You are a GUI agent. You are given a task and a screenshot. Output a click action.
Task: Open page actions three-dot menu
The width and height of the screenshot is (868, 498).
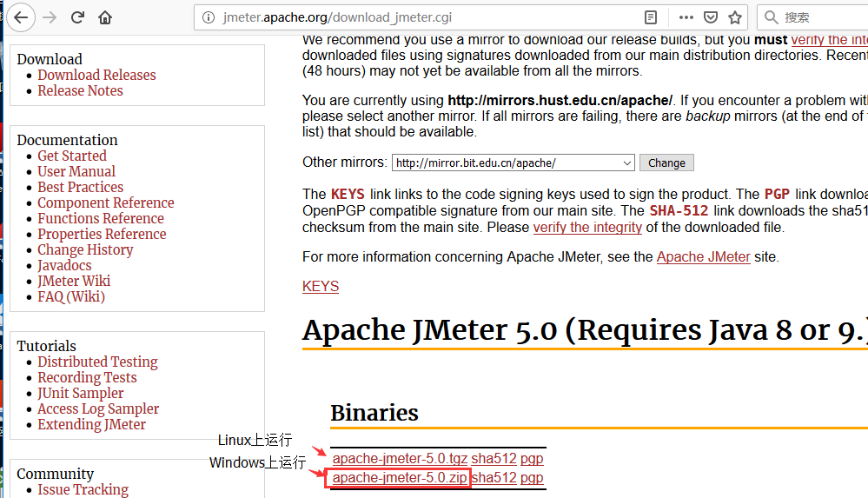click(686, 17)
